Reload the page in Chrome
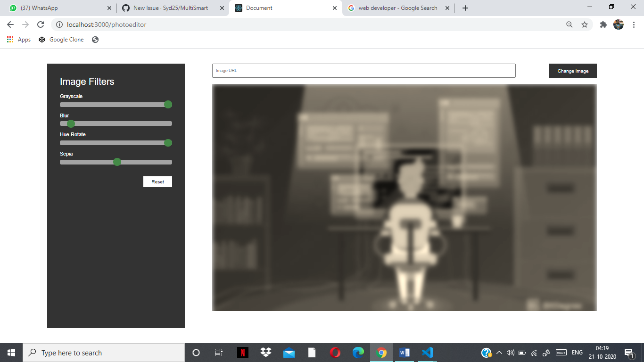Image resolution: width=644 pixels, height=362 pixels. [40, 25]
